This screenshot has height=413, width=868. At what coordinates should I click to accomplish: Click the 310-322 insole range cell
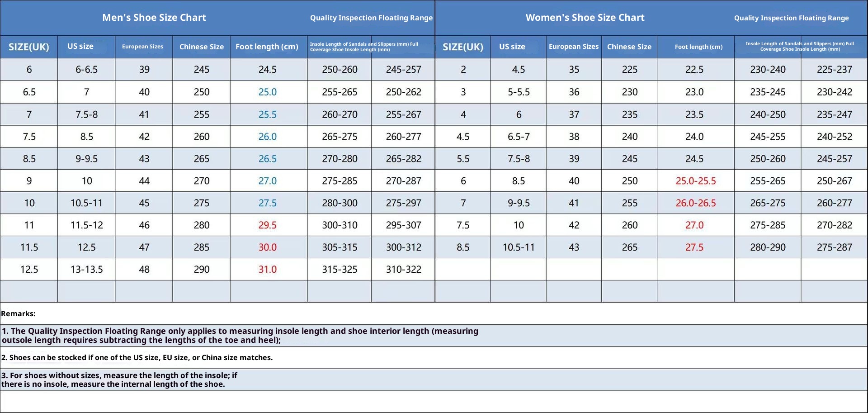coord(403,269)
